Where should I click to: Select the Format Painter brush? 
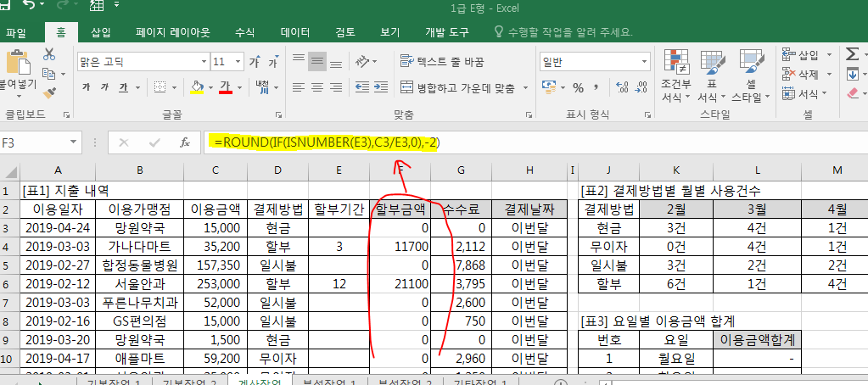(x=49, y=92)
